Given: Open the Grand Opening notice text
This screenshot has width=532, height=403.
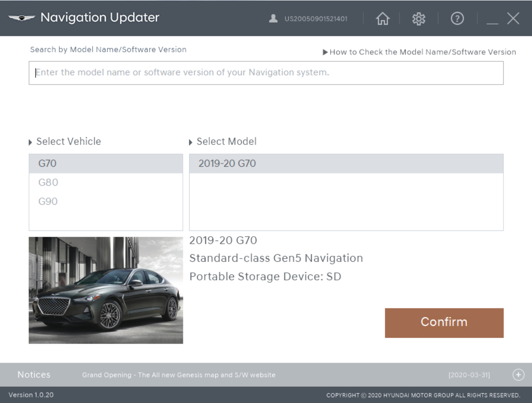Looking at the screenshot, I should (179, 375).
